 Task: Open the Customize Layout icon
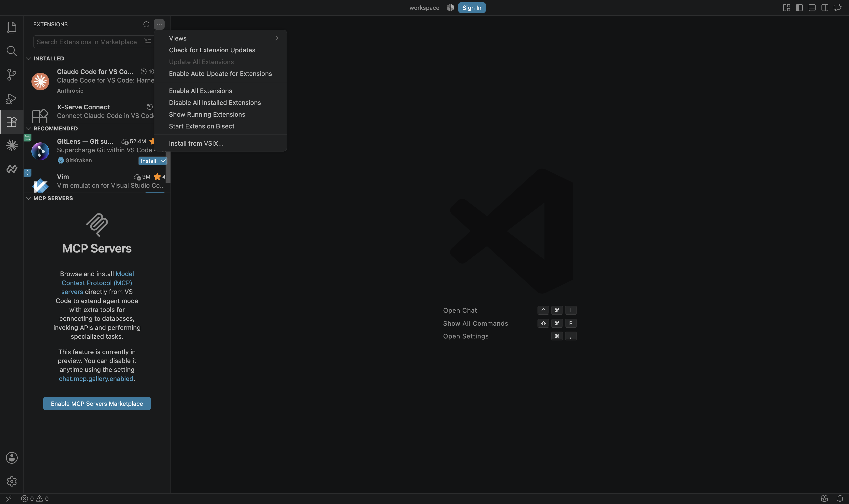[x=787, y=7]
